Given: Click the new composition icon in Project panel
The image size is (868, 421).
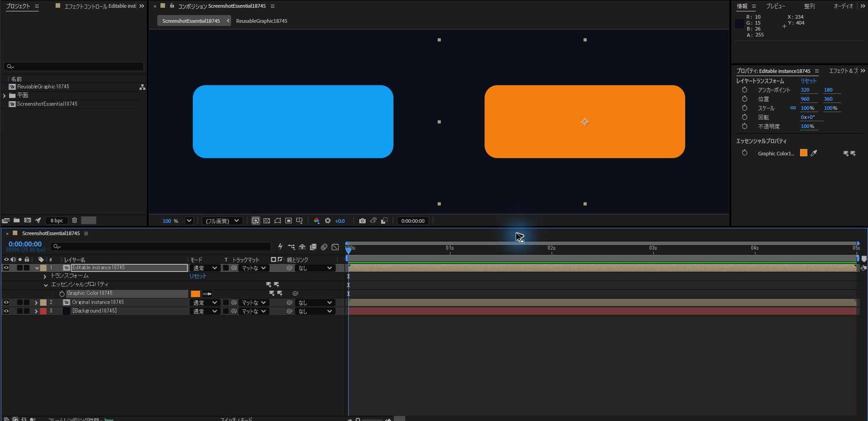Looking at the screenshot, I should (x=27, y=221).
